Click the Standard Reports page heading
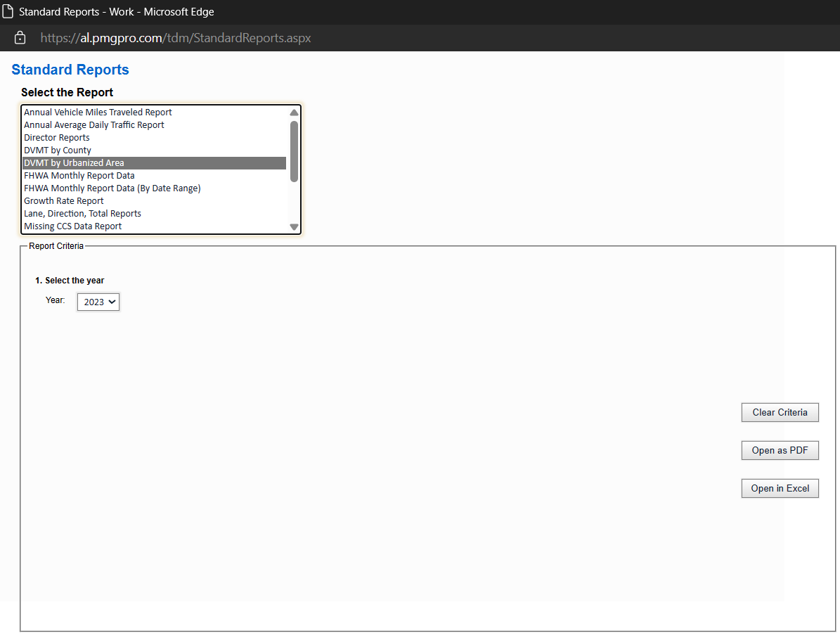The height and width of the screenshot is (635, 840). coord(70,70)
